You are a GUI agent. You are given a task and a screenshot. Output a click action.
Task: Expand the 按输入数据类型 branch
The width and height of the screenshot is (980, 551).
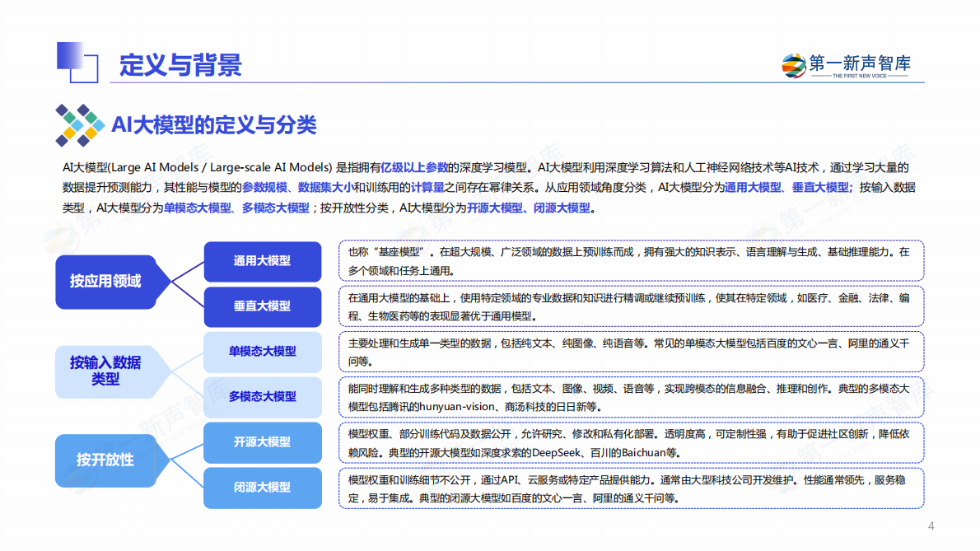click(108, 372)
